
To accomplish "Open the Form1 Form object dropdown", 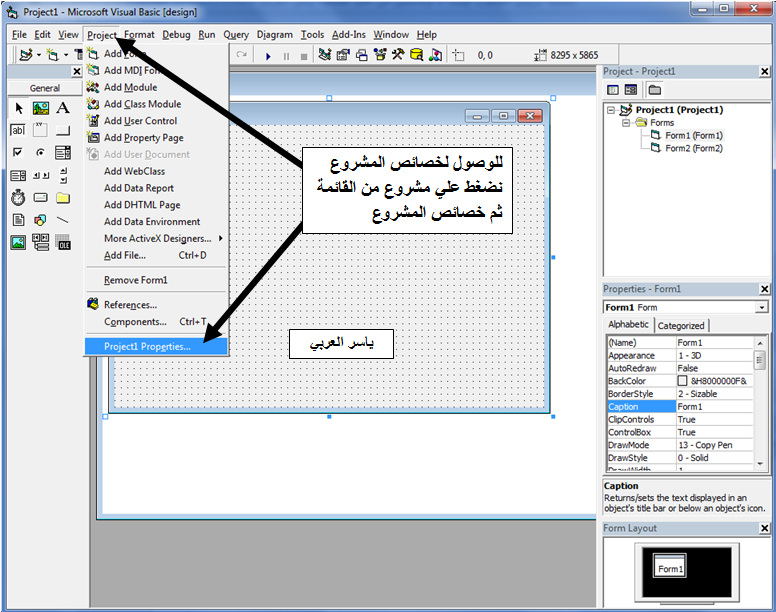I will click(x=762, y=308).
